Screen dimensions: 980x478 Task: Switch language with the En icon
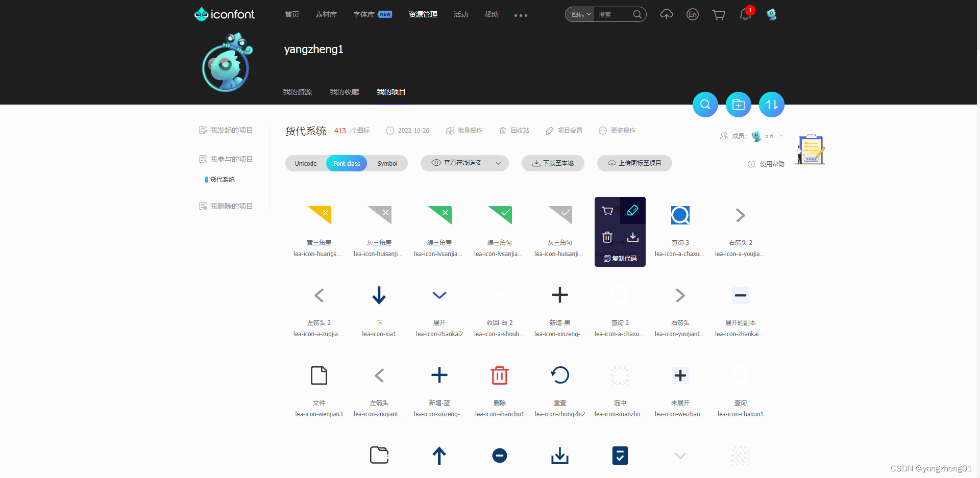693,14
